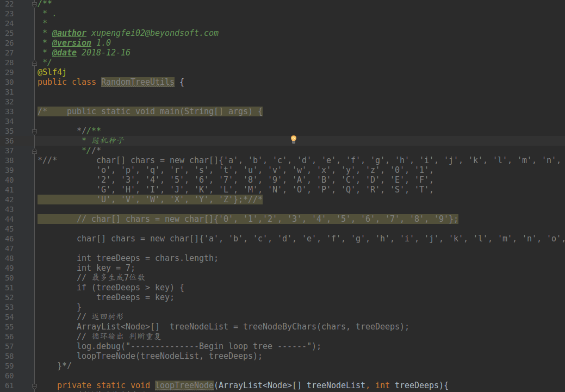The height and width of the screenshot is (392, 565).
Task: Click 'int treeDeeps = chars.length;' statement
Action: point(147,258)
